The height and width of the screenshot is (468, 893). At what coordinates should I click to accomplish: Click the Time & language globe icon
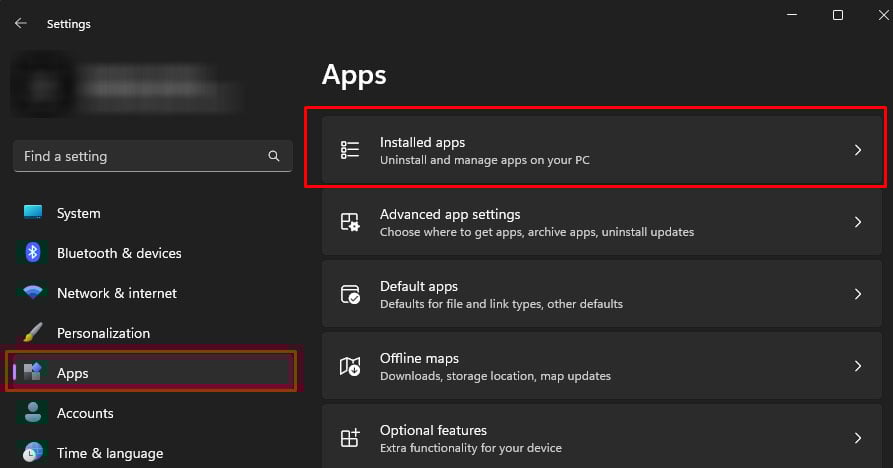[33, 453]
